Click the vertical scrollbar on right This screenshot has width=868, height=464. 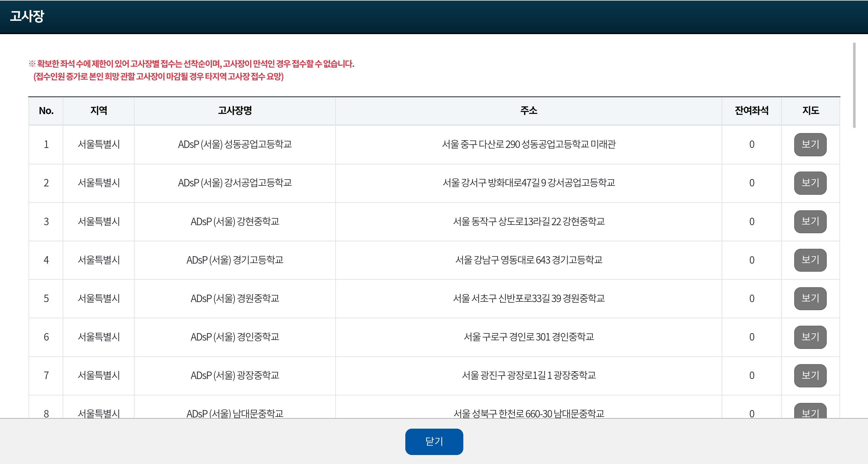coord(854,85)
